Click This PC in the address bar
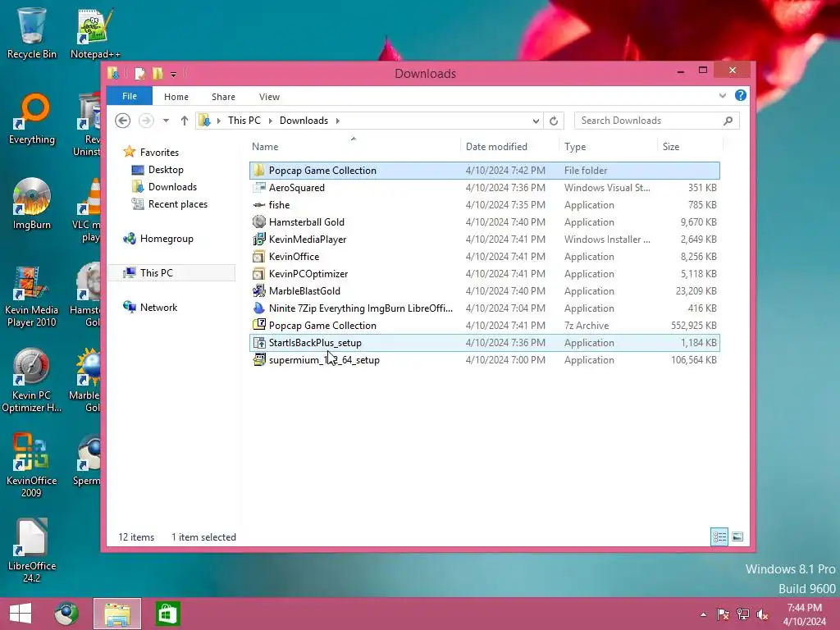The image size is (840, 630). (244, 121)
